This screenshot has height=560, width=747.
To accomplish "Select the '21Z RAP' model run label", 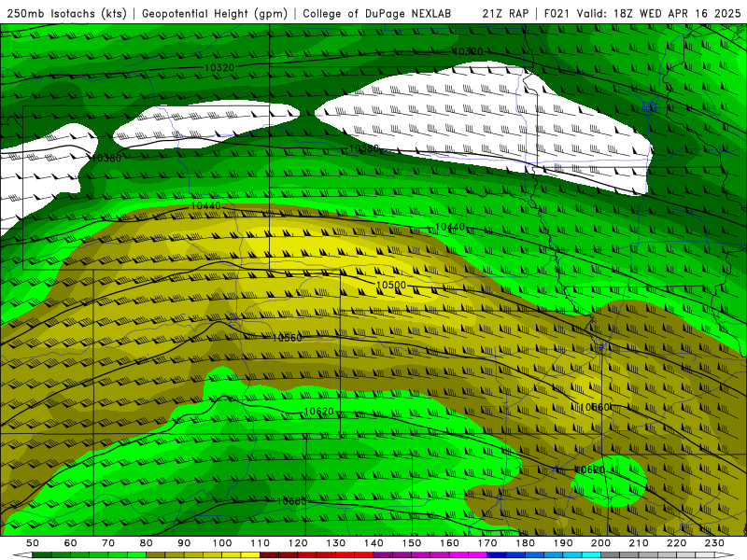I will pos(505,13).
